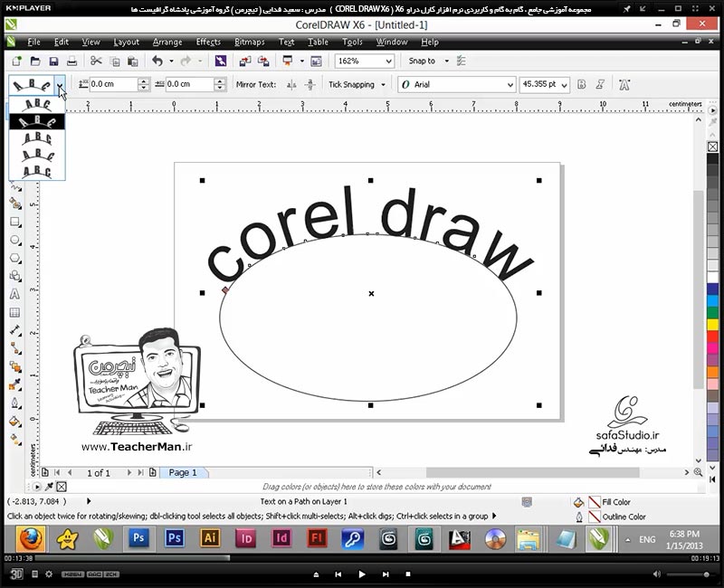Select the Polygon tool
Image resolution: width=724 pixels, height=588 pixels.
pos(15,258)
